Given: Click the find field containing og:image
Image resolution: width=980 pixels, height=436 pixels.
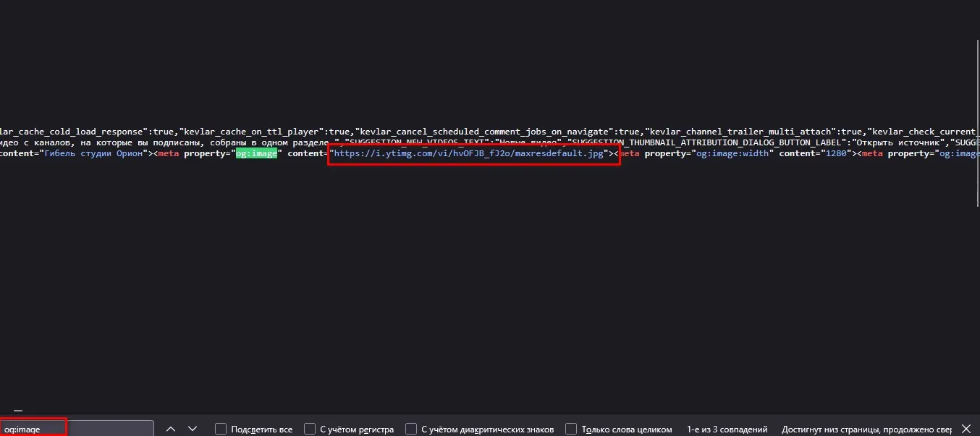Looking at the screenshot, I should click(x=76, y=429).
